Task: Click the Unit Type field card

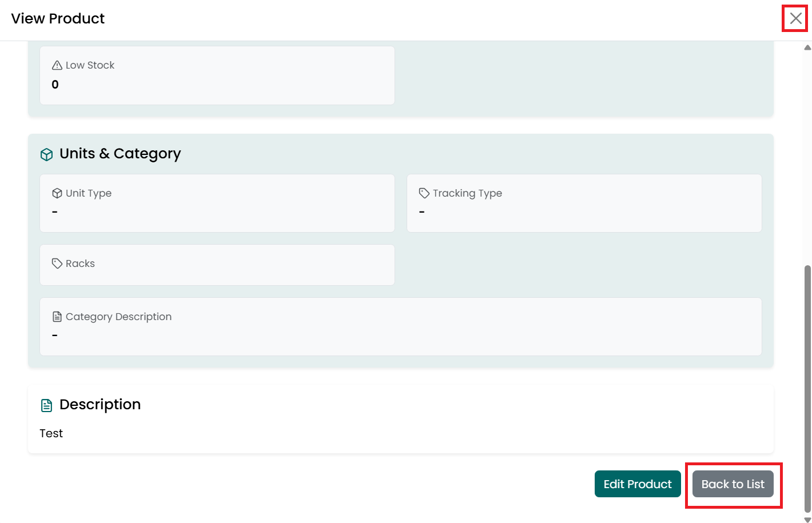Action: click(217, 203)
